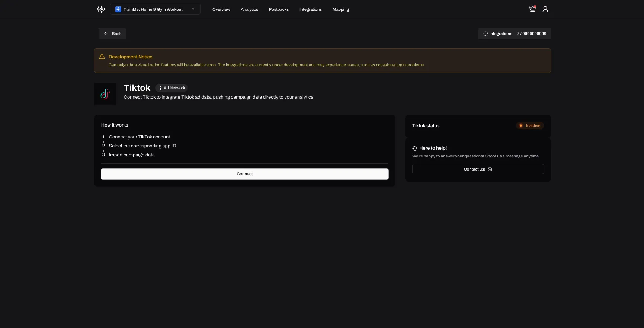Viewport: 644px width, 328px height.
Task: Go back with the Back button
Action: pyautogui.click(x=112, y=34)
